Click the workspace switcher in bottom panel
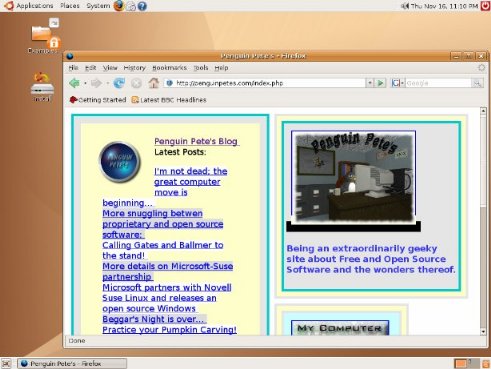491x369 pixels. point(467,363)
